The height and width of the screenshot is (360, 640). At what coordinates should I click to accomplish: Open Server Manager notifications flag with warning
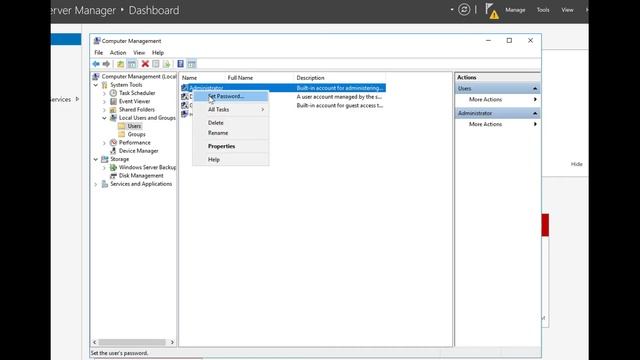[492, 11]
